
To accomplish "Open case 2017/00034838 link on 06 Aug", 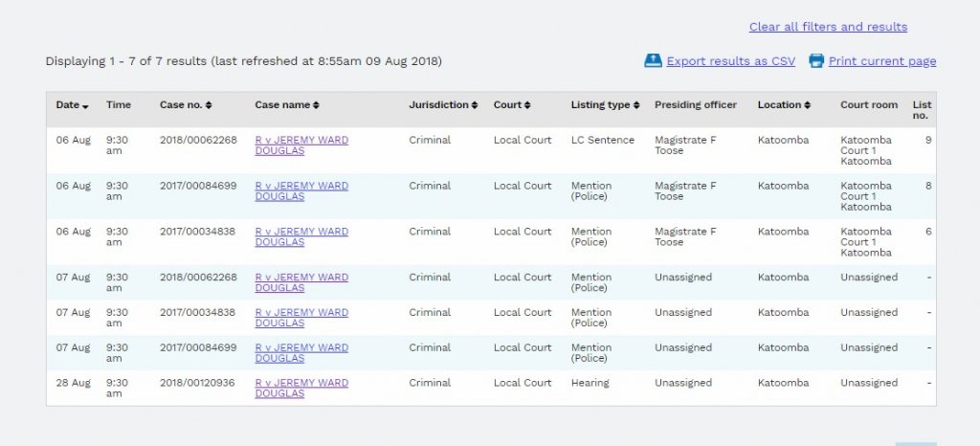I will (301, 236).
